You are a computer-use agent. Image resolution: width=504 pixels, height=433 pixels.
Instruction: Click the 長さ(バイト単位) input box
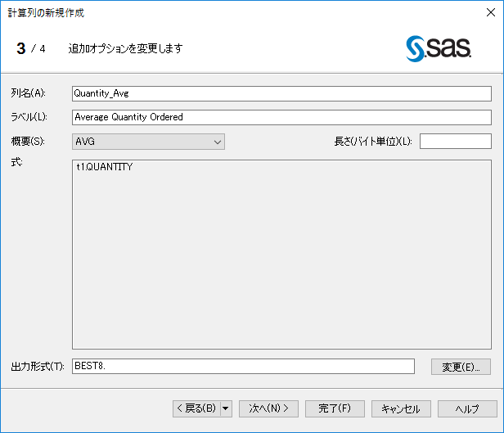click(455, 142)
